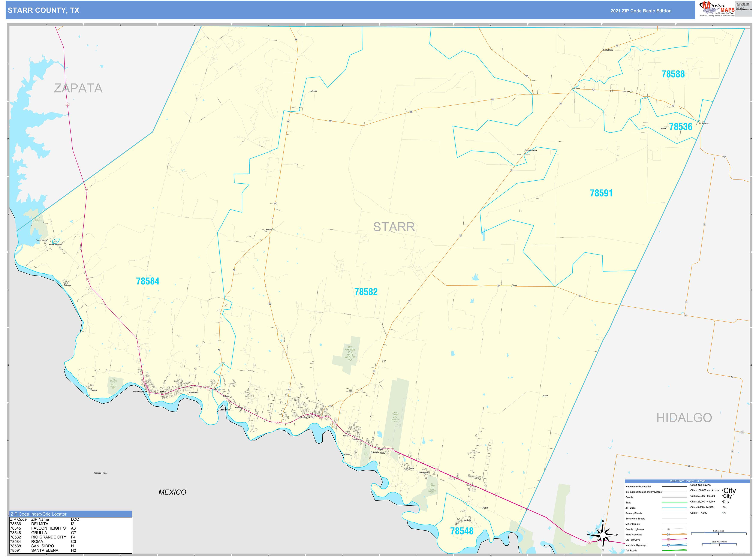Click the County Highways route icon in legend
The image size is (756, 557).
point(669,529)
